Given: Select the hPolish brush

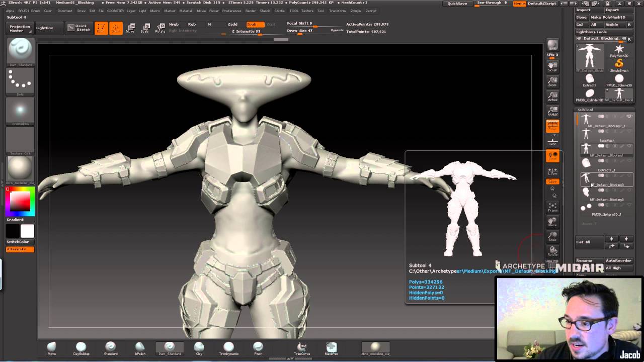Looking at the screenshot, I should [x=140, y=348].
